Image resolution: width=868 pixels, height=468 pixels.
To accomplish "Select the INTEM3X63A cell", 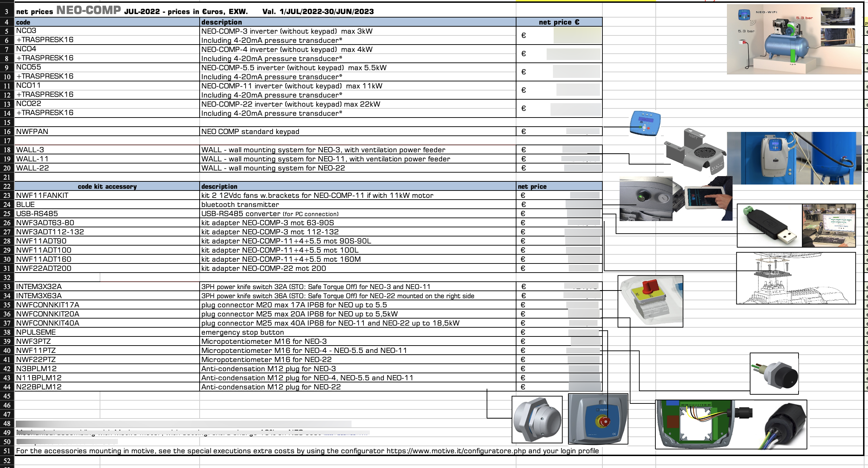I will 107,296.
